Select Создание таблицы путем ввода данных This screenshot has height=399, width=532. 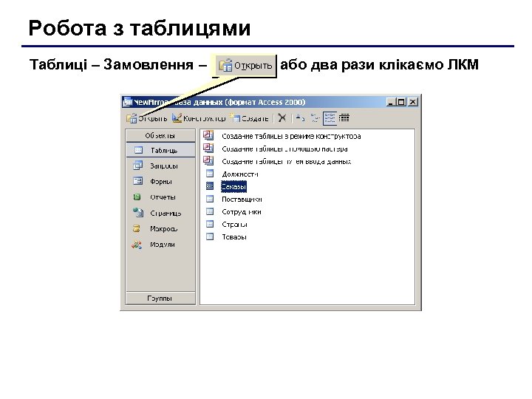pos(278,161)
